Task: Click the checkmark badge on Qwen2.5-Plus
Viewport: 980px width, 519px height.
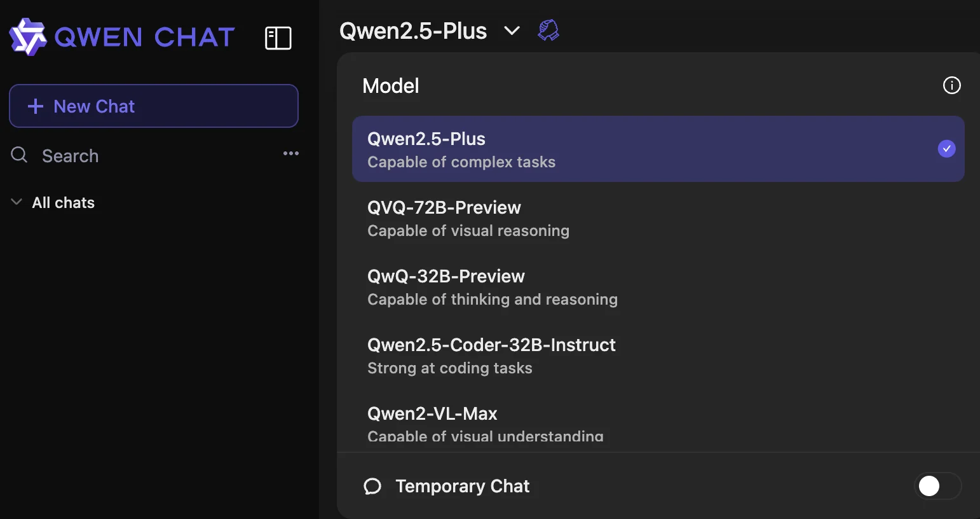Action: (x=946, y=149)
